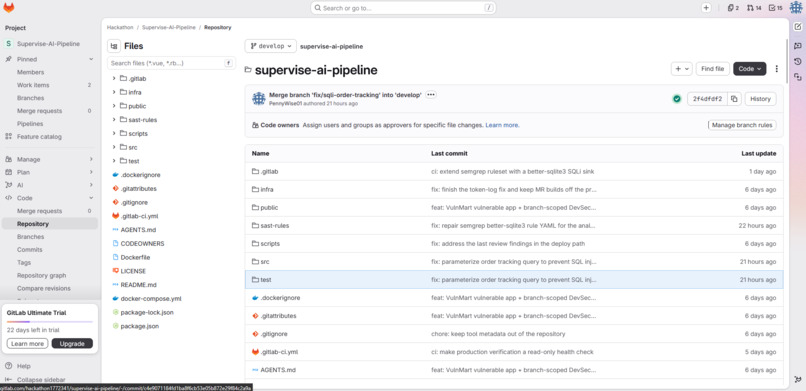Expand the Plan sidebar section
Viewport: 806px width, 391px height.
point(91,172)
